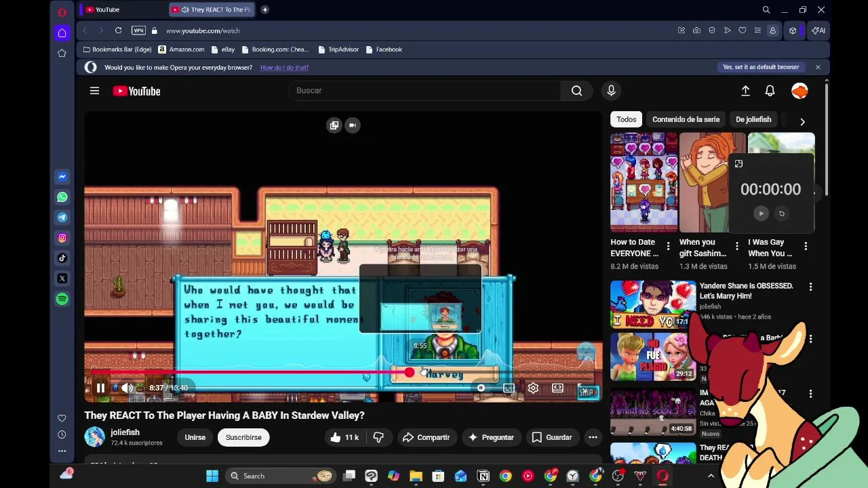Switch the player to theater mode
Screen dimensions: 868x488
[x=557, y=388]
